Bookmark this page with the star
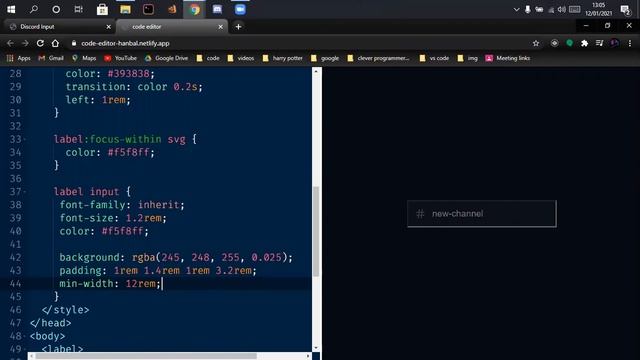640x360 pixels. click(x=536, y=43)
